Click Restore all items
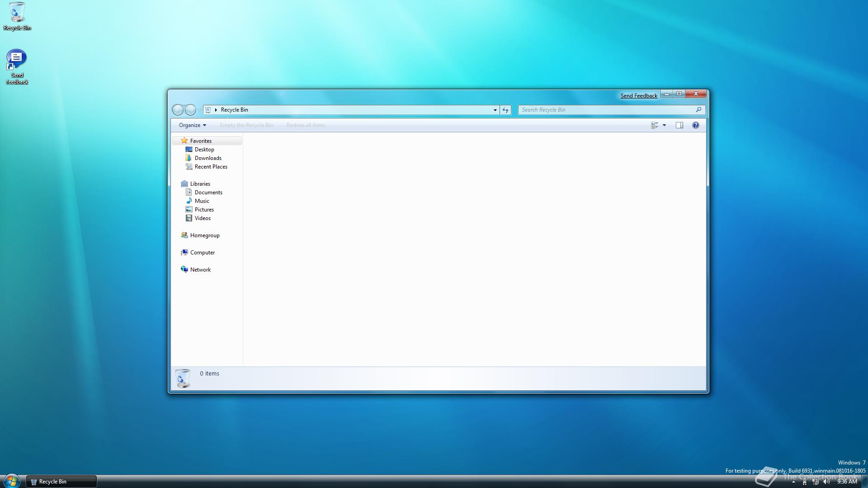The height and width of the screenshot is (488, 868). coord(306,125)
